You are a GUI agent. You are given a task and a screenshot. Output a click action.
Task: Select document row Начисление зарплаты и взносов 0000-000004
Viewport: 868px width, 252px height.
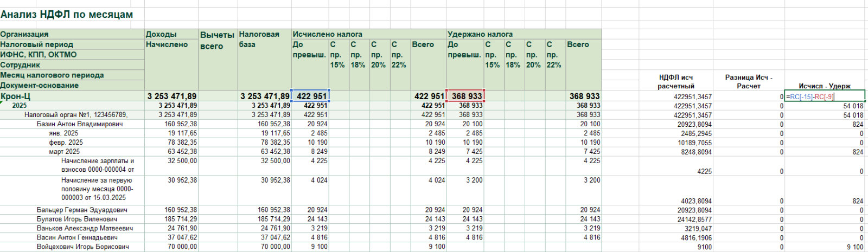[98, 165]
